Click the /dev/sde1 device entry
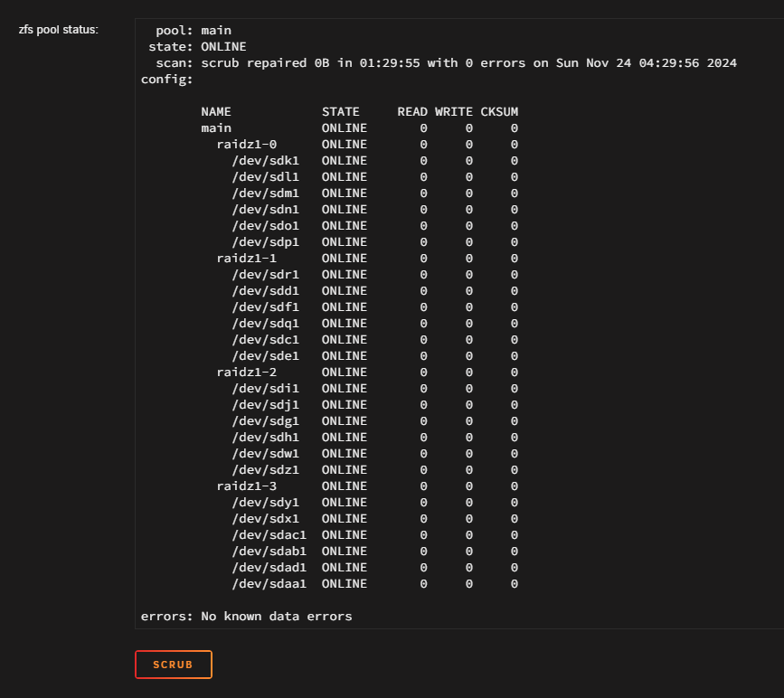784x698 pixels. (x=265, y=356)
